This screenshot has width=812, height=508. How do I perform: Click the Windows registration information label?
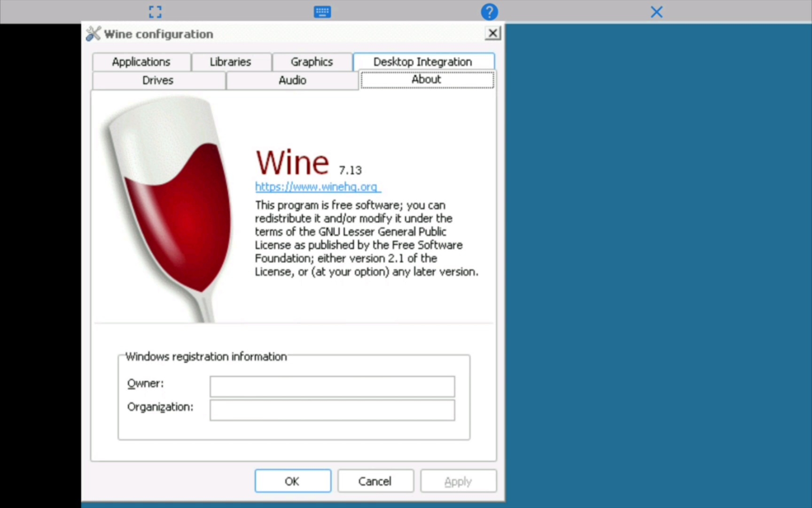[206, 357]
